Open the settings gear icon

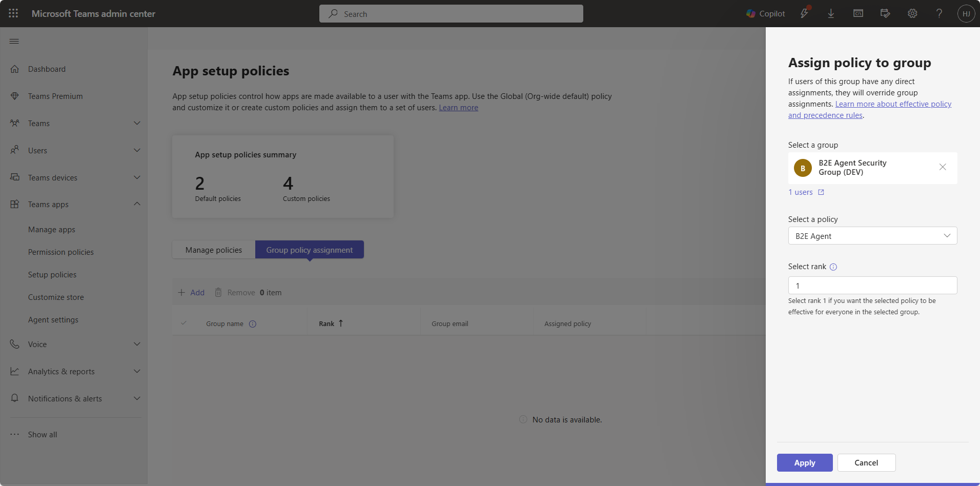[x=912, y=14]
